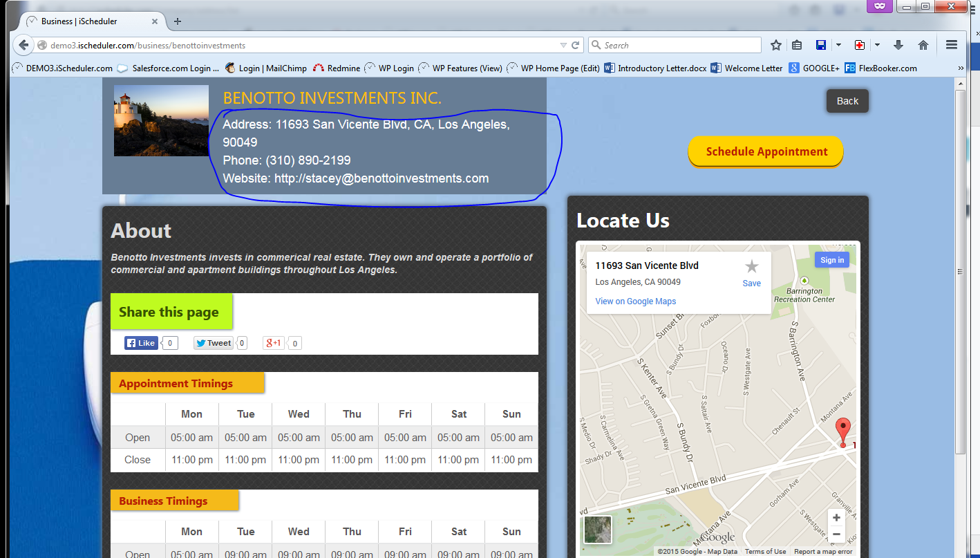The width and height of the screenshot is (980, 558).
Task: Click the Locate Us heading
Action: pos(623,221)
